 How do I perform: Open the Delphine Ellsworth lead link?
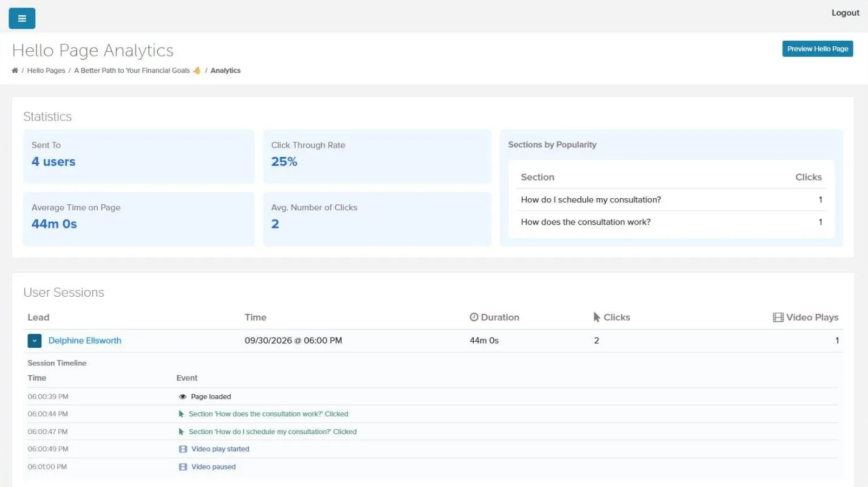tap(85, 340)
